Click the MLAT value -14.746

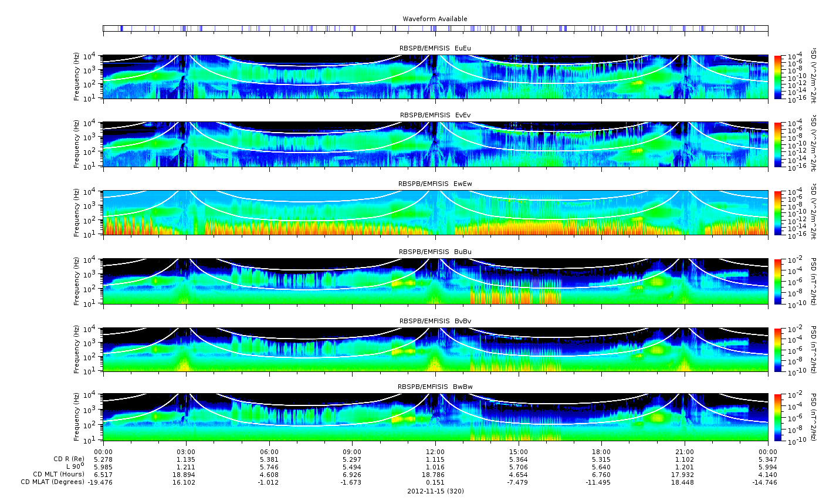point(764,482)
